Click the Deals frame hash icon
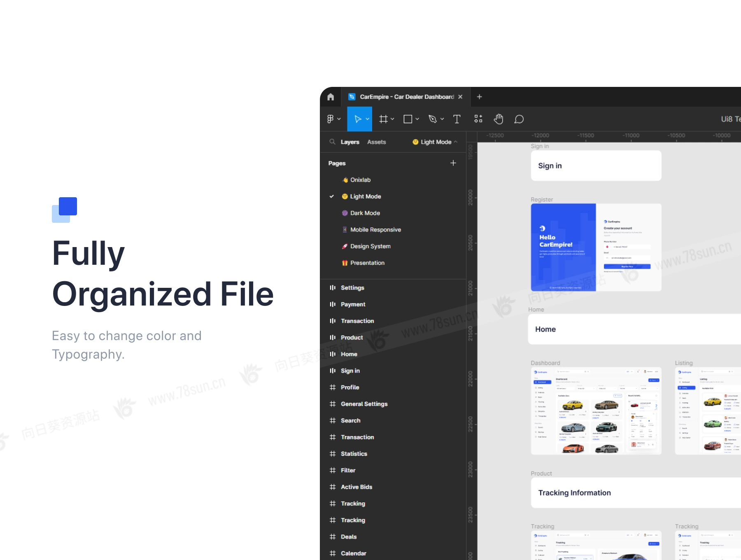The image size is (741, 560). tap(333, 537)
